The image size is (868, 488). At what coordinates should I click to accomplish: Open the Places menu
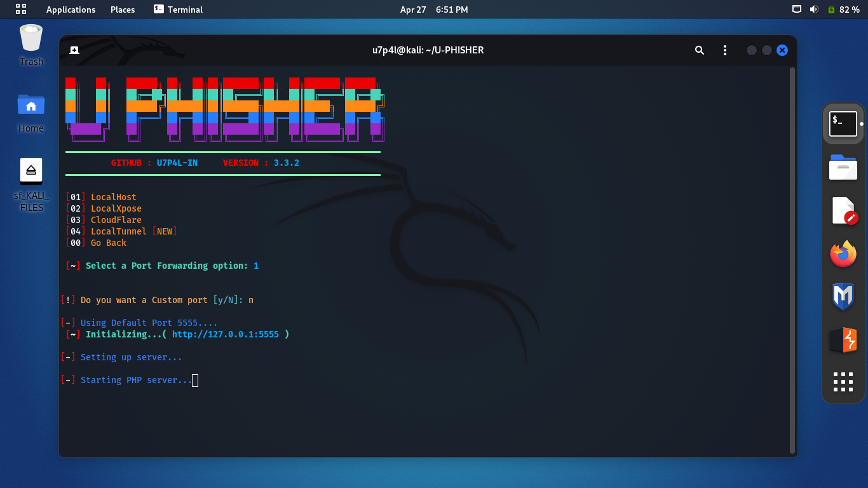click(123, 10)
